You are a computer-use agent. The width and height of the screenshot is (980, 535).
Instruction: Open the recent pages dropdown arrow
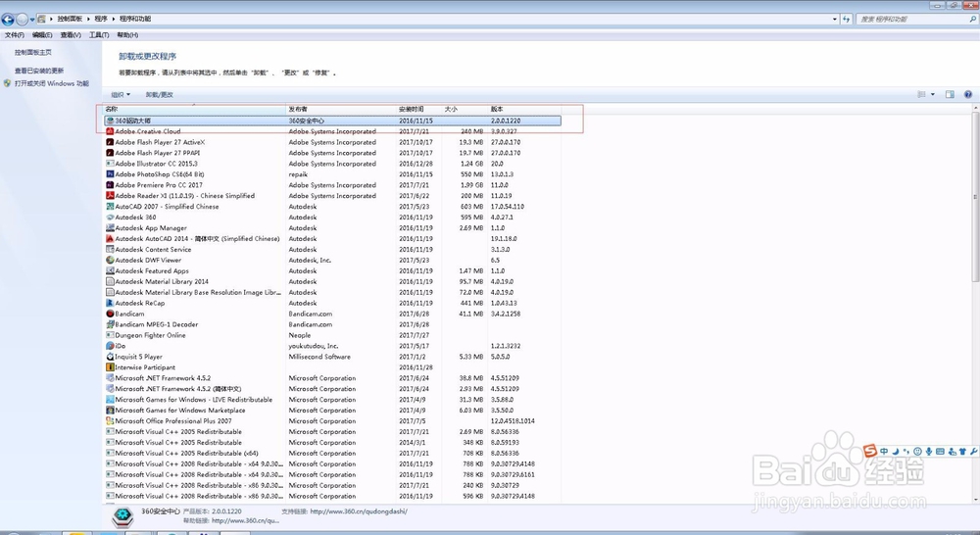click(x=32, y=20)
